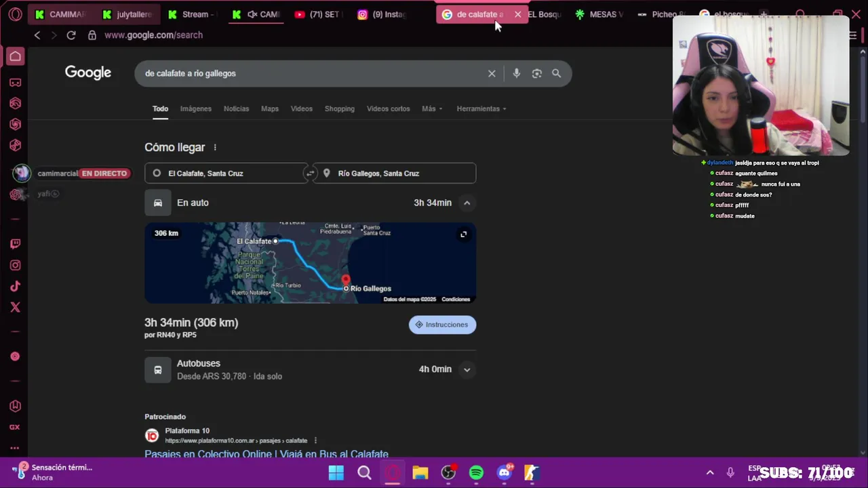
Task: Open the Twitch sidebar icon
Action: (15, 244)
